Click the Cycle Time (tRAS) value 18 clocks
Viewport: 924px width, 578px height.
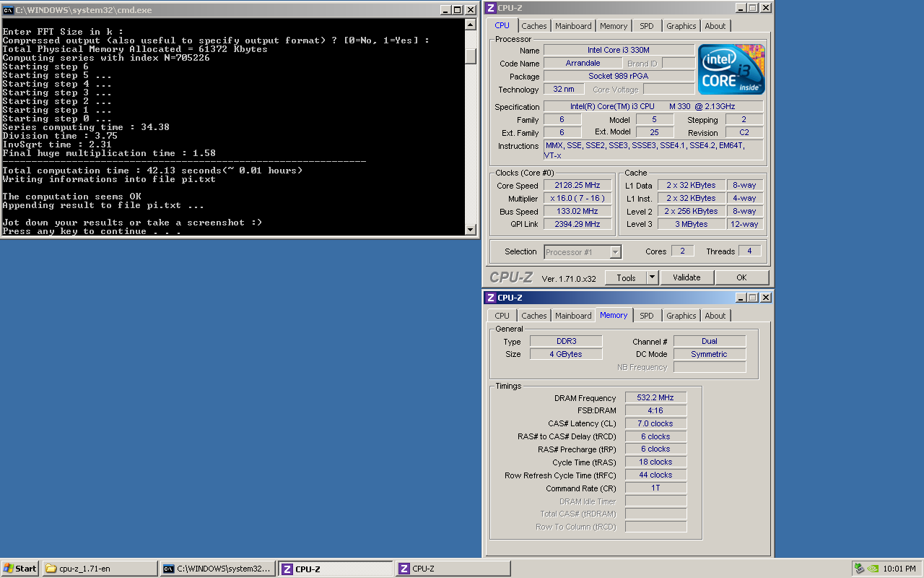(x=655, y=462)
